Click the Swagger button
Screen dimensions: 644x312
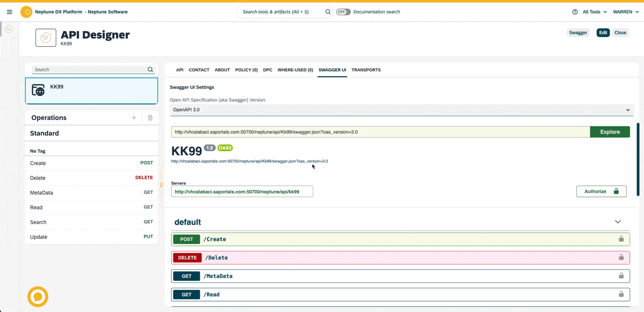coord(578,33)
